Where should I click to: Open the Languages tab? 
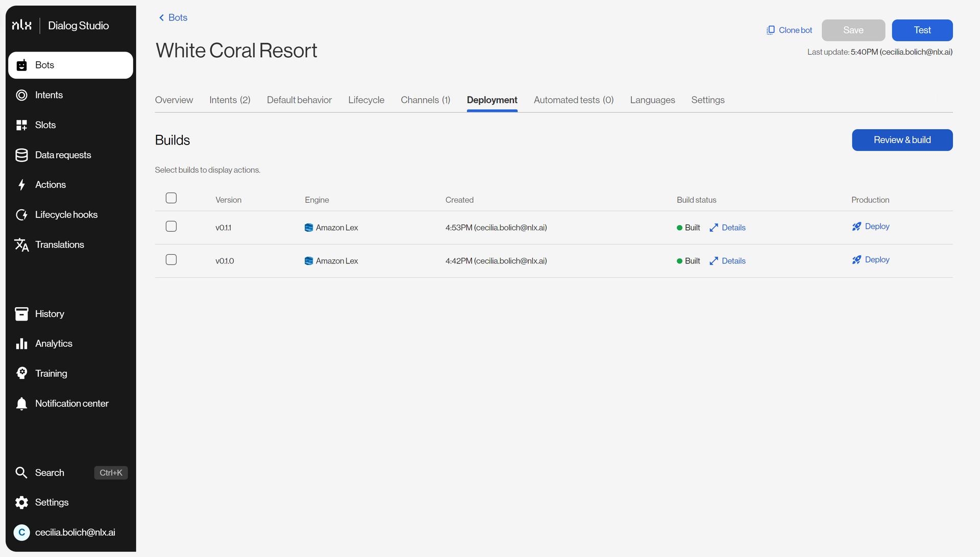click(x=652, y=100)
